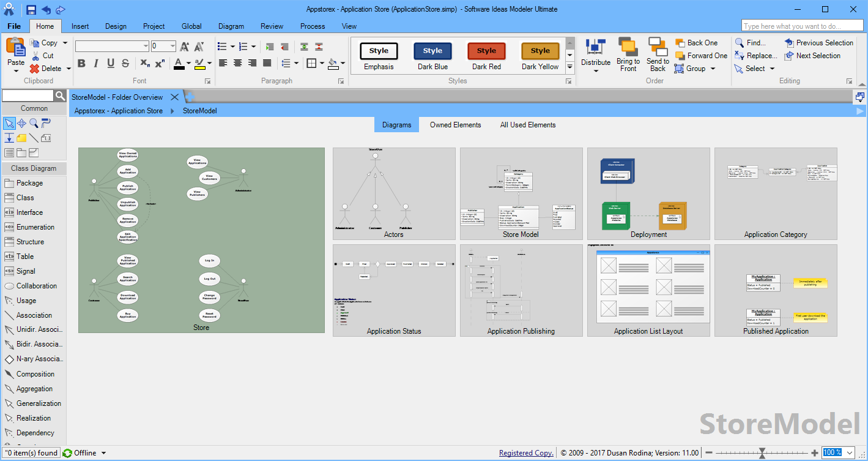Open the font size dropdown
868x461 pixels.
[172, 46]
